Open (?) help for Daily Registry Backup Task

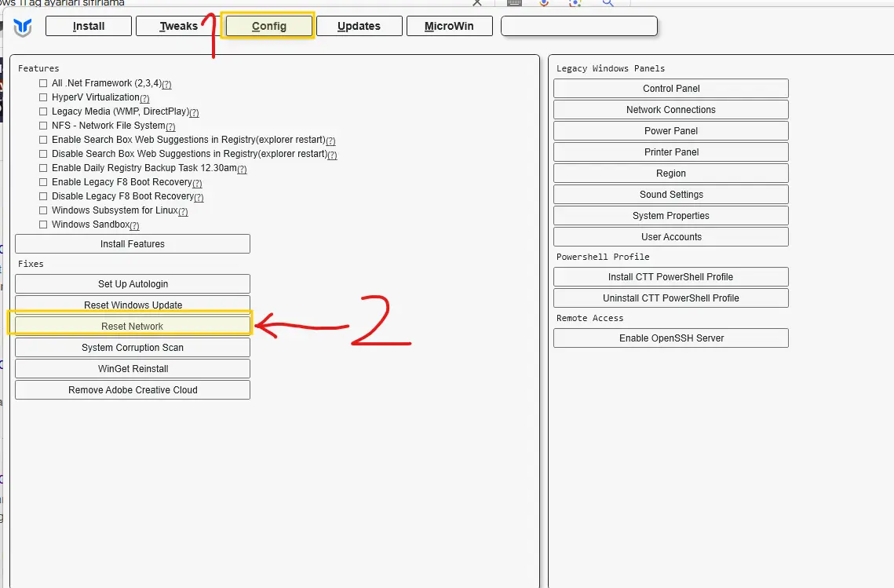coord(242,170)
